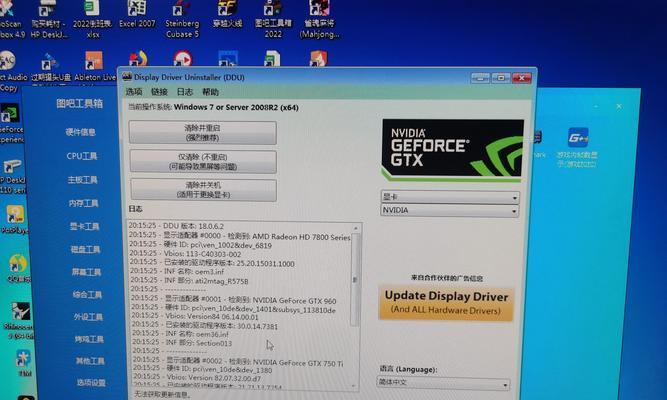Click the 'Windows 7 or Server 2008R2 (x64)' text
The image size is (667, 400).
pos(236,107)
